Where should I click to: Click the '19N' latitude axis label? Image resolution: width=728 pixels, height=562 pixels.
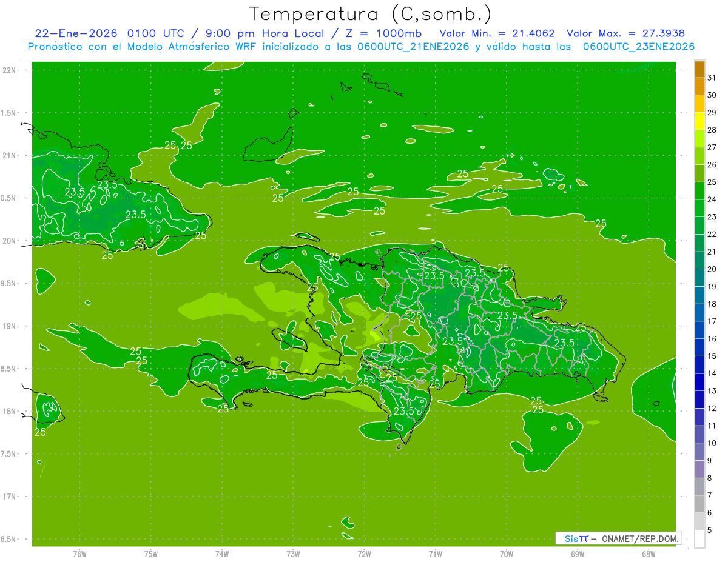coord(9,326)
